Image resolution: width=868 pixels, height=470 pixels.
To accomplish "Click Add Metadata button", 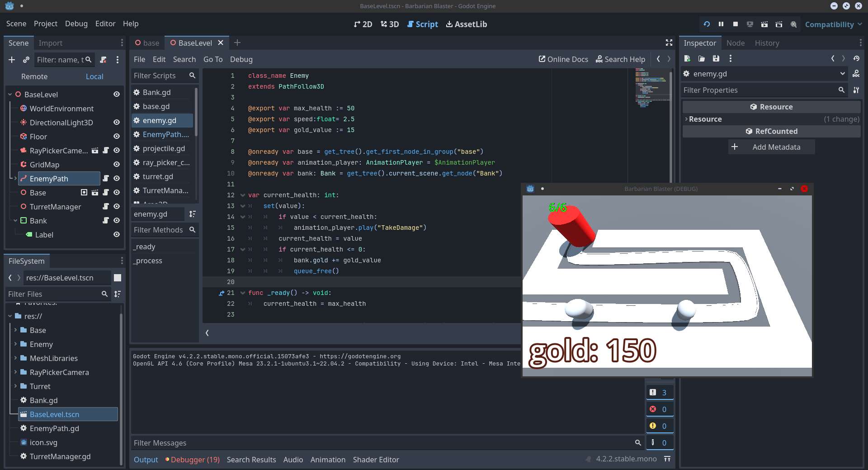I will click(771, 147).
